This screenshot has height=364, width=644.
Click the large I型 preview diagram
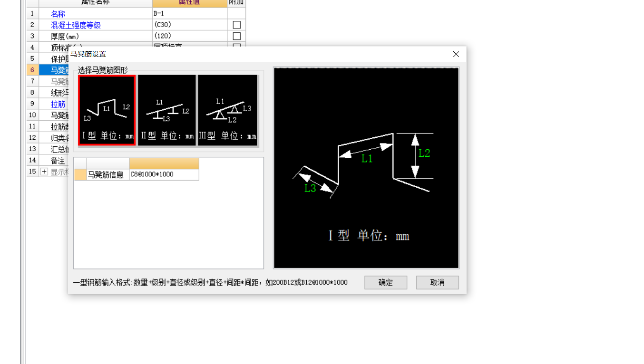tap(366, 168)
